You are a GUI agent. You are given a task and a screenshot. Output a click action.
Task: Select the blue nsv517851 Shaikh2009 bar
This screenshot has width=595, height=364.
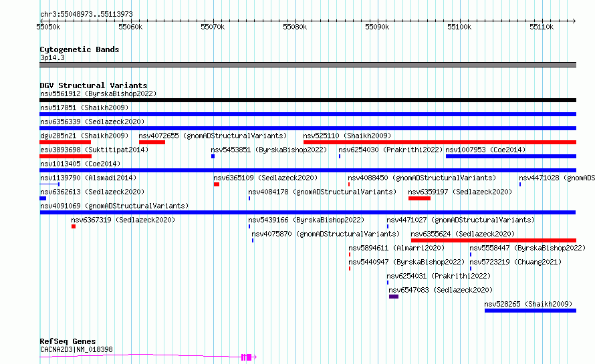click(x=308, y=114)
